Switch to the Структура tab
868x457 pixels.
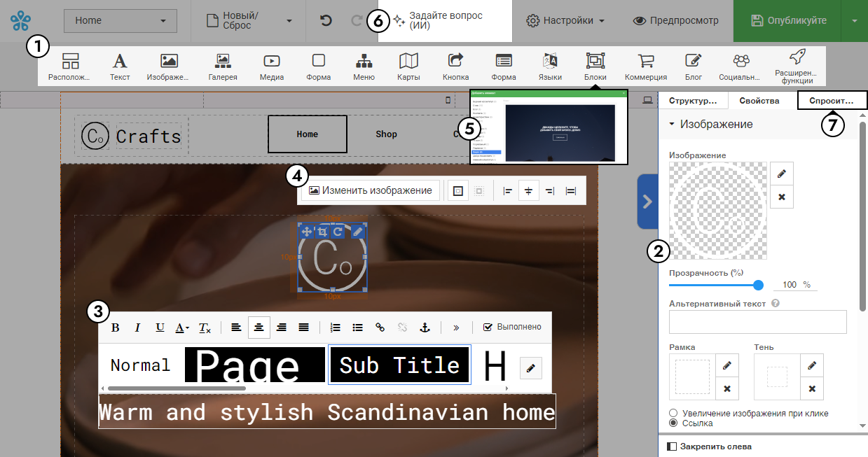[693, 101]
